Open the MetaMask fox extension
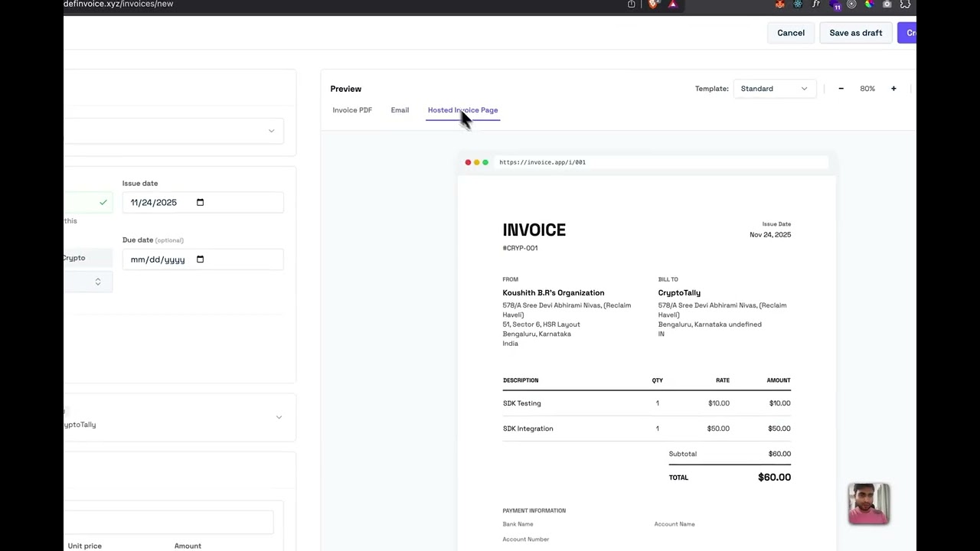The image size is (980, 551). [780, 4]
